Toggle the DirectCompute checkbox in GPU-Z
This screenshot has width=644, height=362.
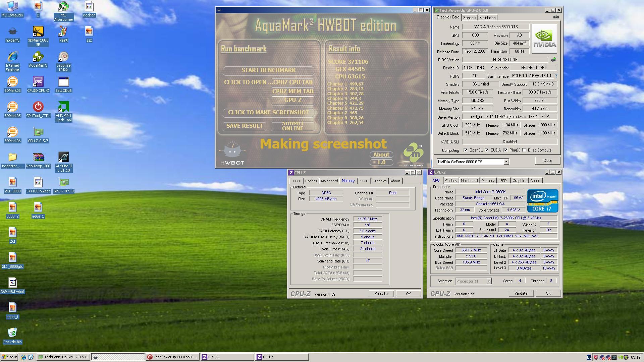(x=524, y=150)
